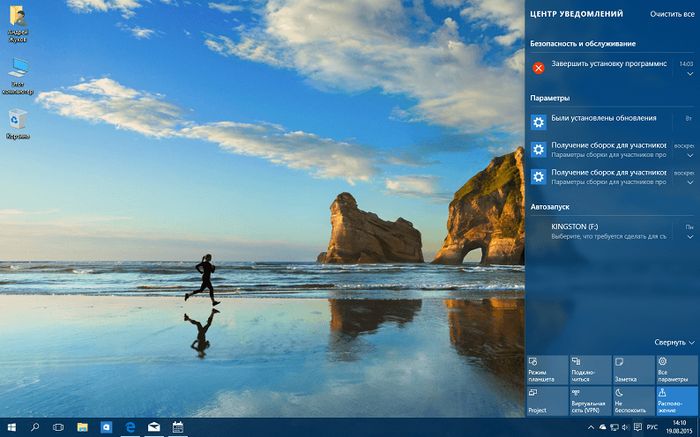Viewport: 700px width, 437px height.
Task: Clear all notifications with Очистить все
Action: click(671, 15)
